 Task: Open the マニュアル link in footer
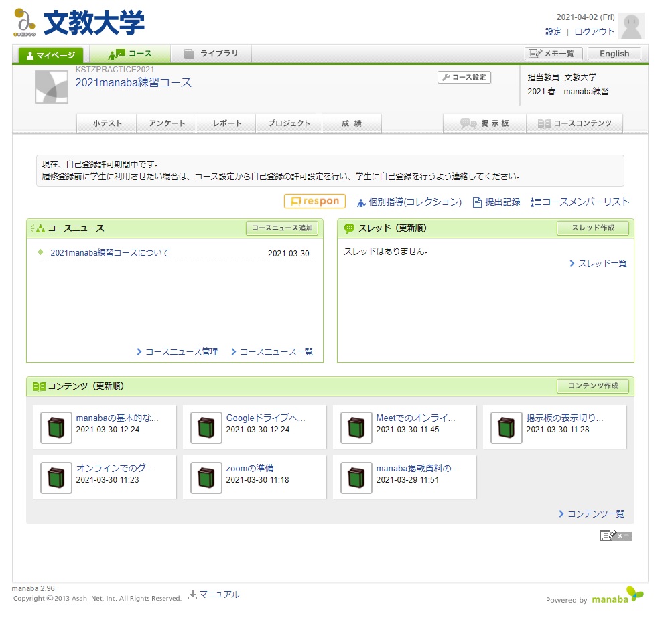[x=220, y=595]
